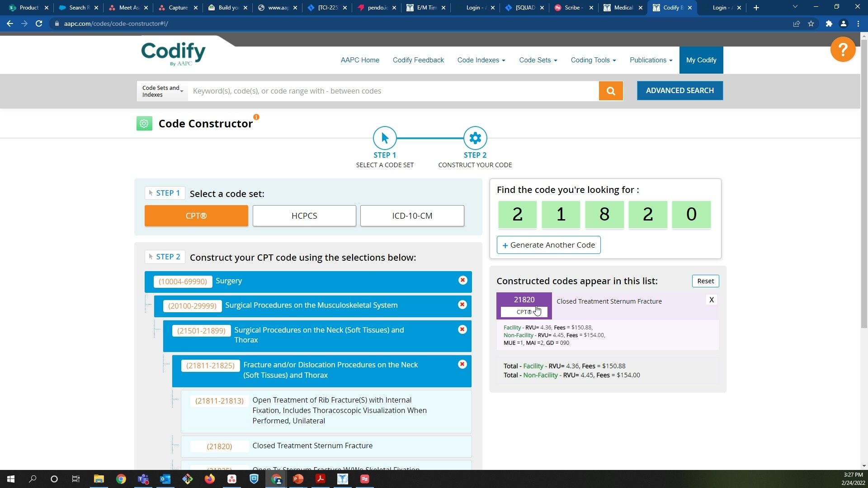Choose the ICD-10-CM code set
Screen dimensions: 868x488
pos(412,216)
